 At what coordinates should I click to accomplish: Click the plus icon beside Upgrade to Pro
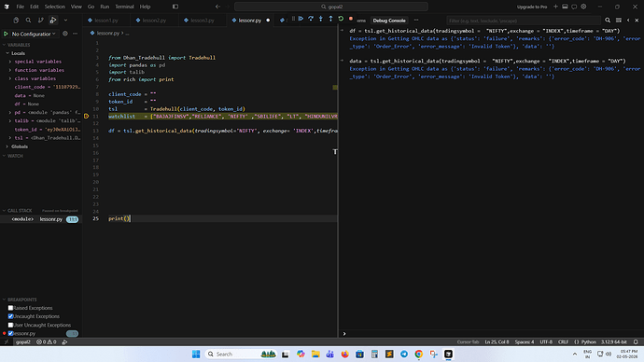[x=555, y=7]
